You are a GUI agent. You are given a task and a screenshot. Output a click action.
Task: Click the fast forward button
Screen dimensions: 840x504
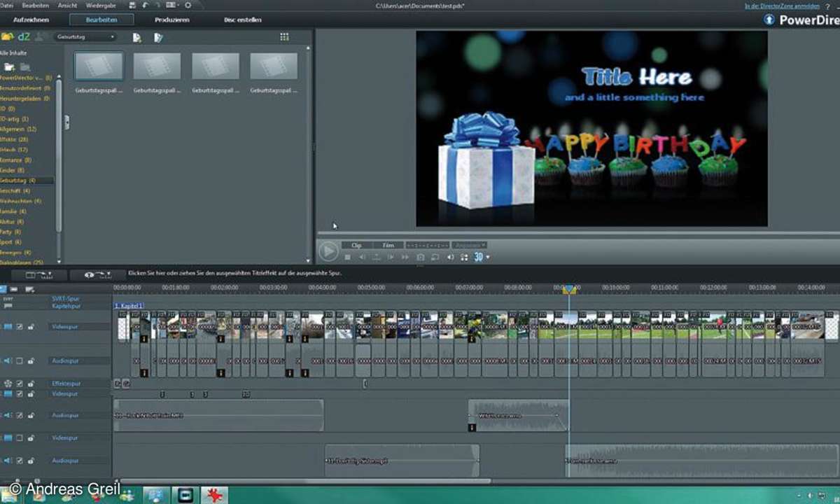click(405, 258)
